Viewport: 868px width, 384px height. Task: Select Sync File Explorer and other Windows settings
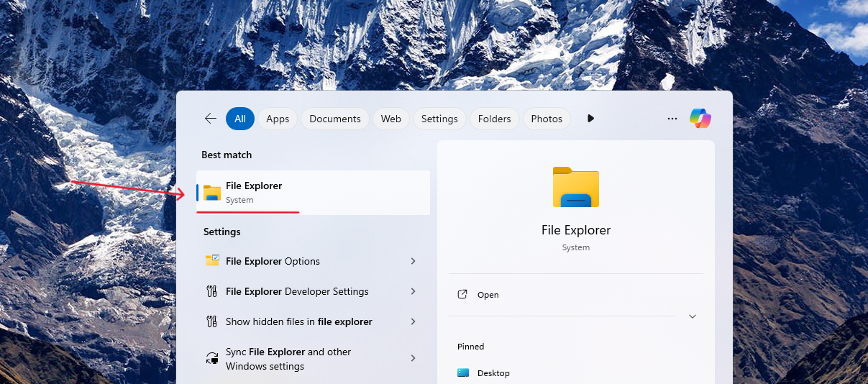click(x=313, y=359)
